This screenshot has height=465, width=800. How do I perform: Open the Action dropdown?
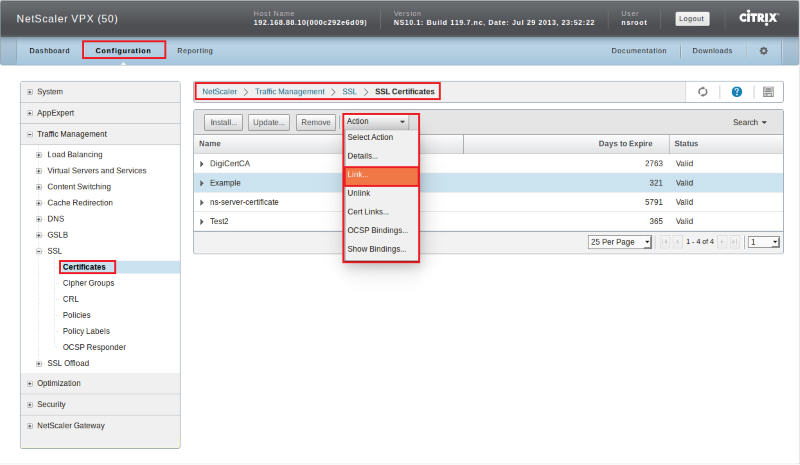coord(376,121)
